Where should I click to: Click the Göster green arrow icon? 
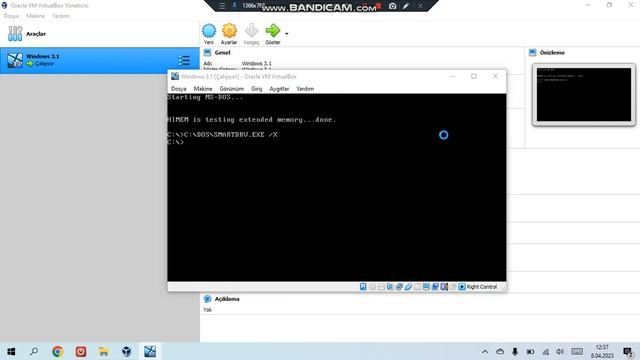tap(273, 31)
